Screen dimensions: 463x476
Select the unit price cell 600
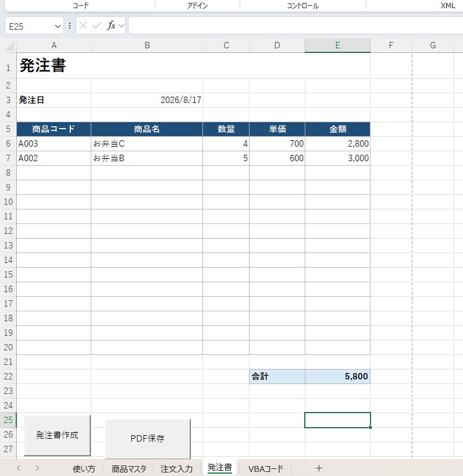pyautogui.click(x=277, y=158)
